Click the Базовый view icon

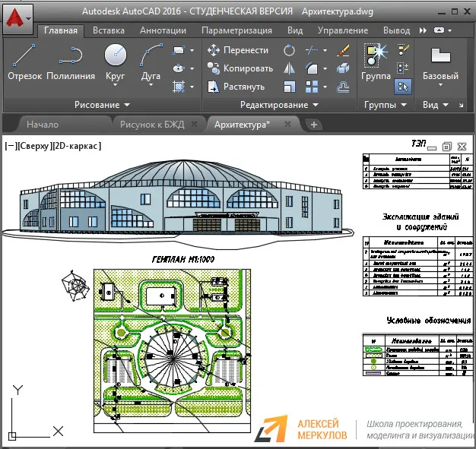(x=440, y=56)
